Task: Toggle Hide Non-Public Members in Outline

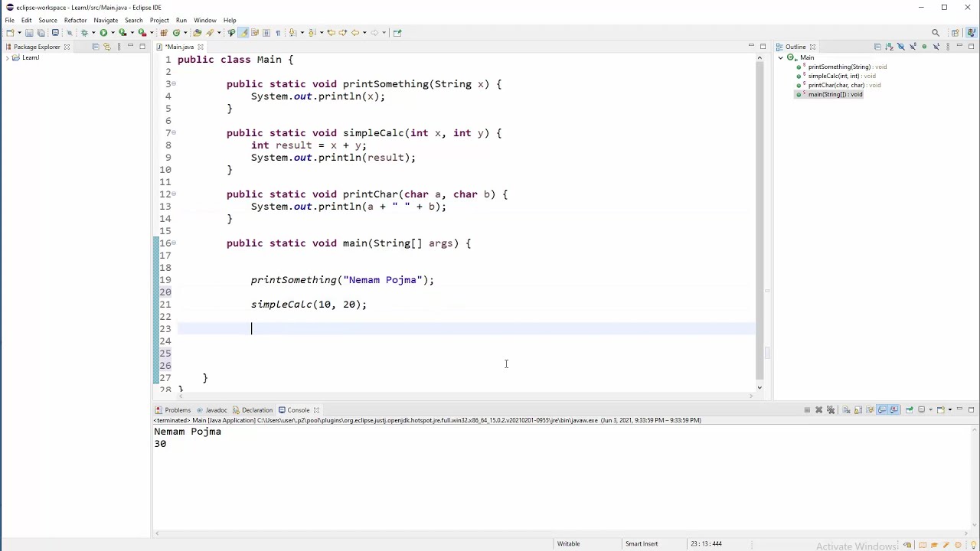Action: pyautogui.click(x=924, y=47)
